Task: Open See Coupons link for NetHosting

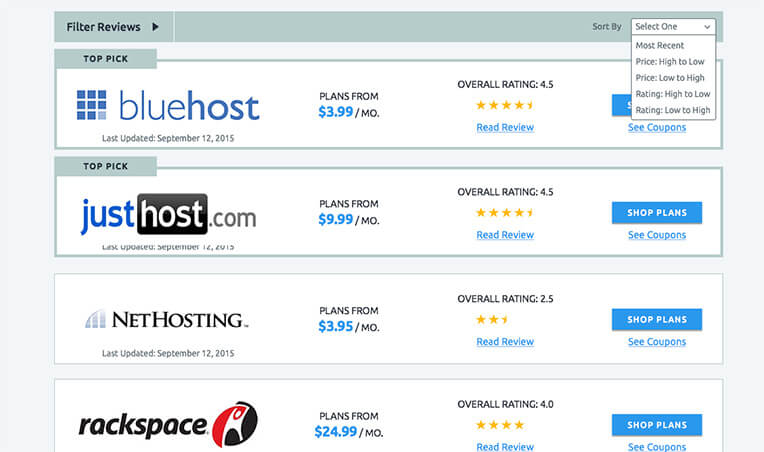Action: 657,341
